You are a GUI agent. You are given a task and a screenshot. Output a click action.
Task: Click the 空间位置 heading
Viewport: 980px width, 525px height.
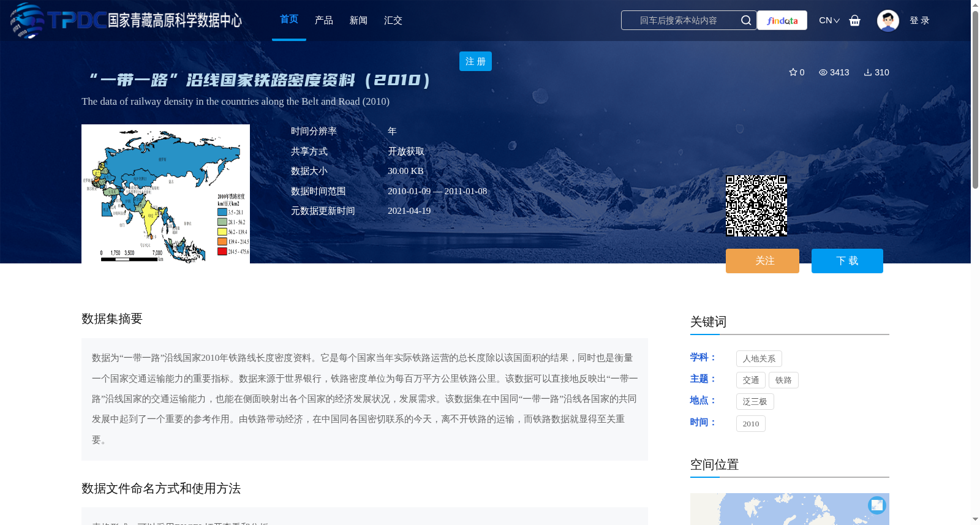pyautogui.click(x=714, y=464)
